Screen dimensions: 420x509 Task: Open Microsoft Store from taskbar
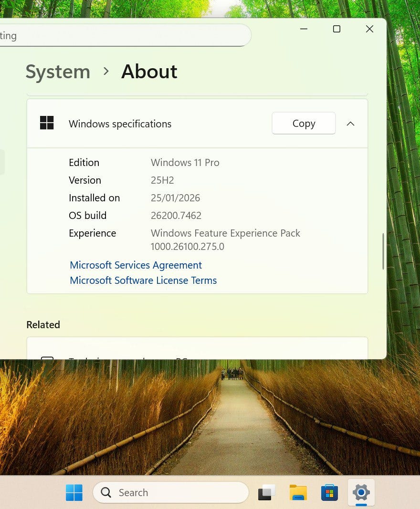329,492
